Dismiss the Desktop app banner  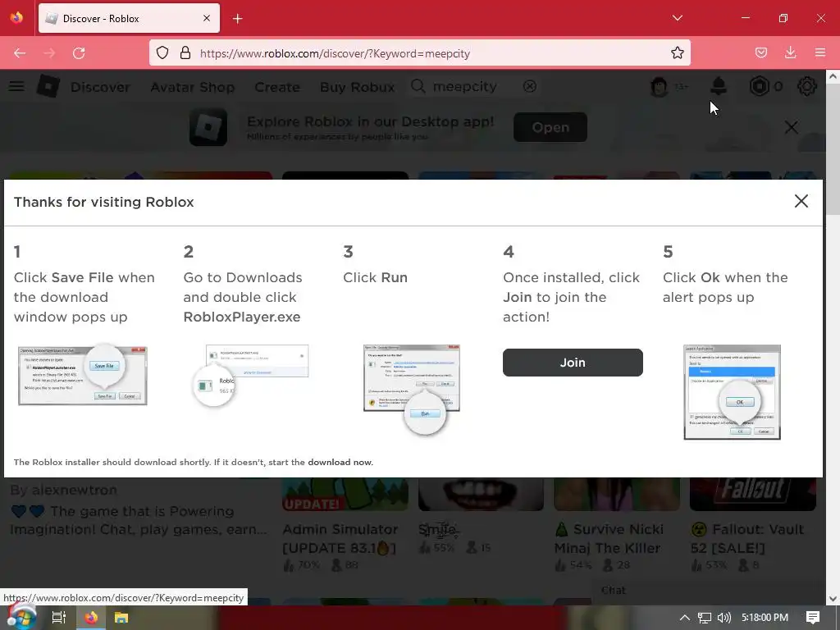792,127
